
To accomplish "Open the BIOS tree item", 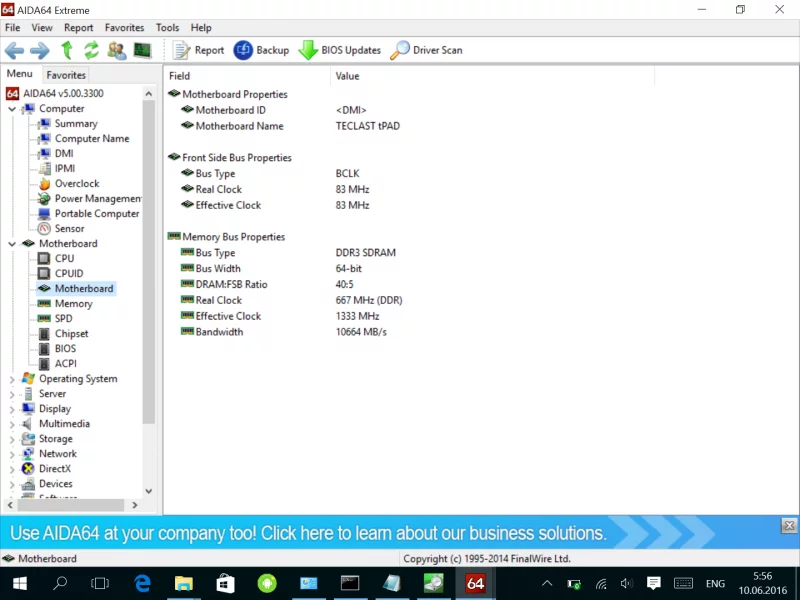I will (x=65, y=348).
